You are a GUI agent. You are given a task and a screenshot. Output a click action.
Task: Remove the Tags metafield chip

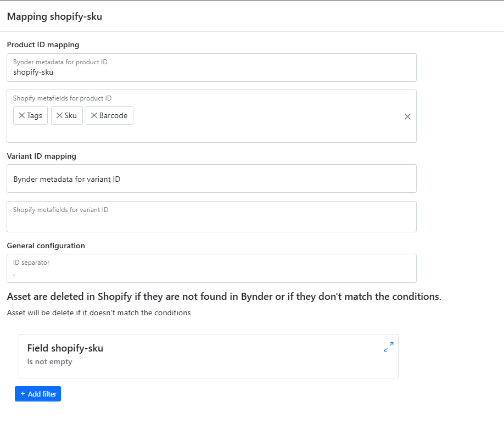pos(22,116)
